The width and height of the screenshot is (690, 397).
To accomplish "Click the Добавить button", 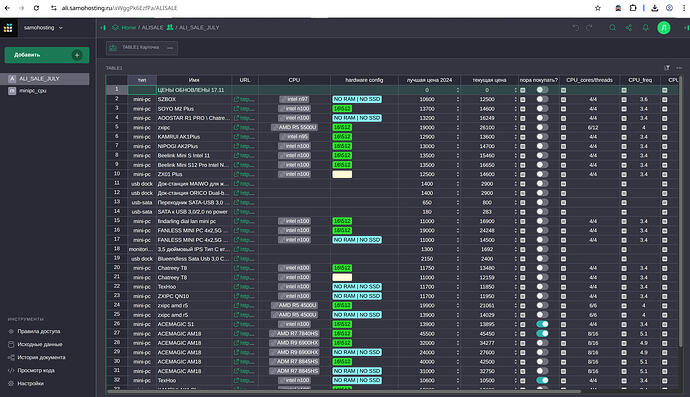I will (x=47, y=55).
